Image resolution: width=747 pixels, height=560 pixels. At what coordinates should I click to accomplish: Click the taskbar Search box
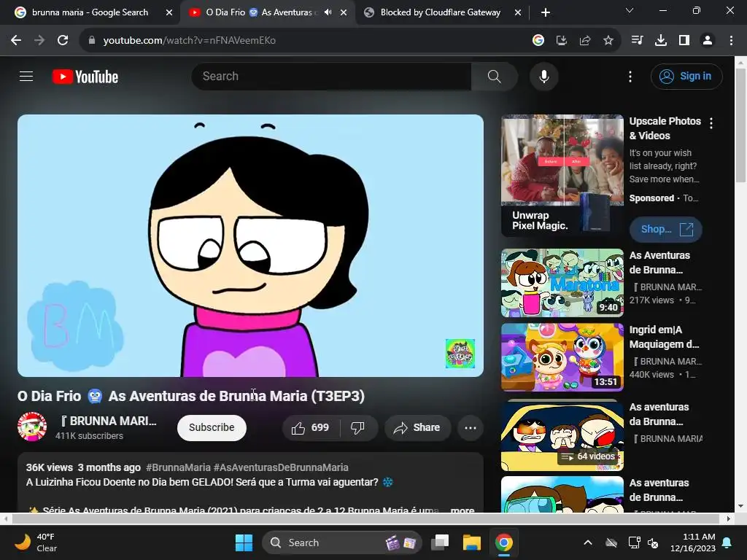(342, 542)
